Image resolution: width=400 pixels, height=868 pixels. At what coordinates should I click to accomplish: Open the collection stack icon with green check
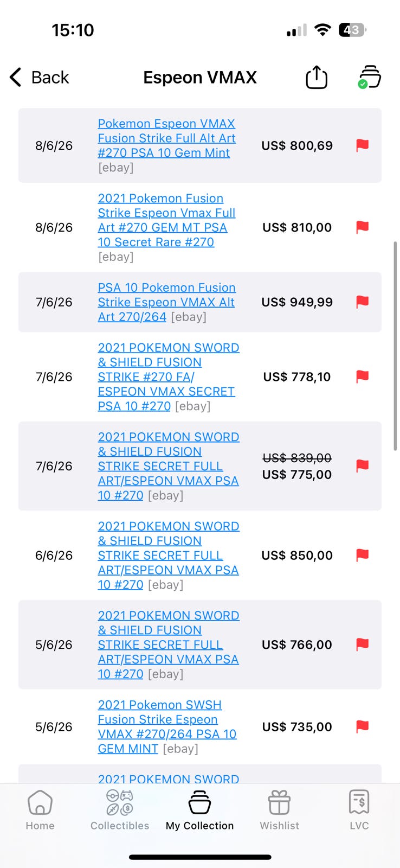tap(370, 77)
